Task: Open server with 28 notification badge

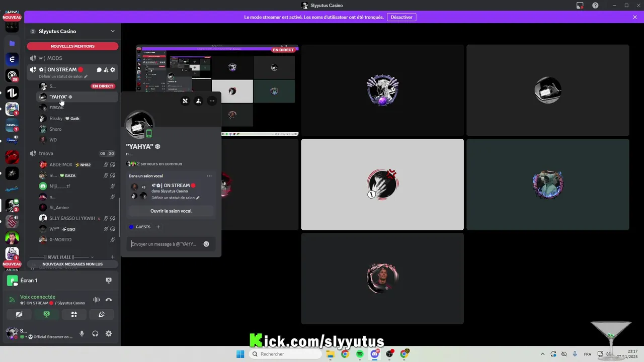Action: click(12, 76)
